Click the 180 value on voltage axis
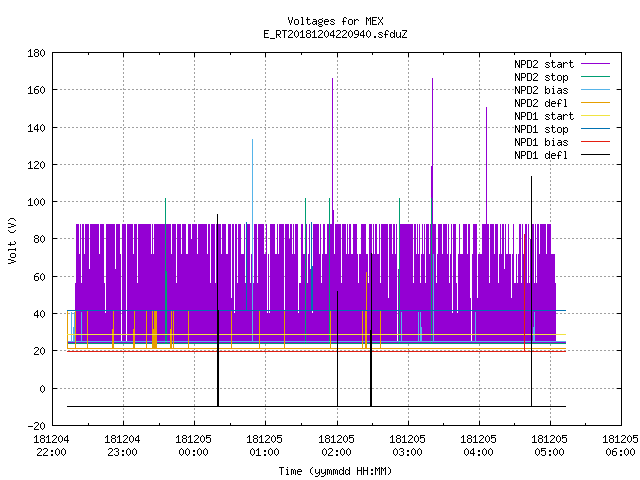 coord(36,53)
